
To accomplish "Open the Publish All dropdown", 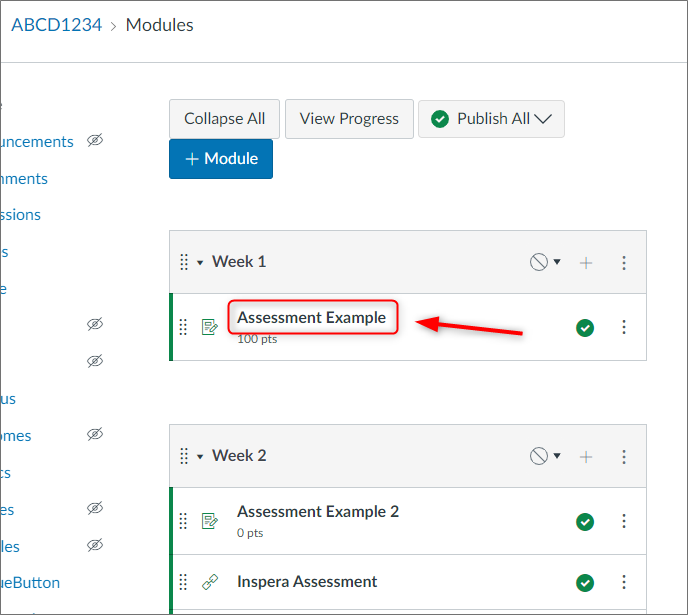I will click(x=491, y=119).
